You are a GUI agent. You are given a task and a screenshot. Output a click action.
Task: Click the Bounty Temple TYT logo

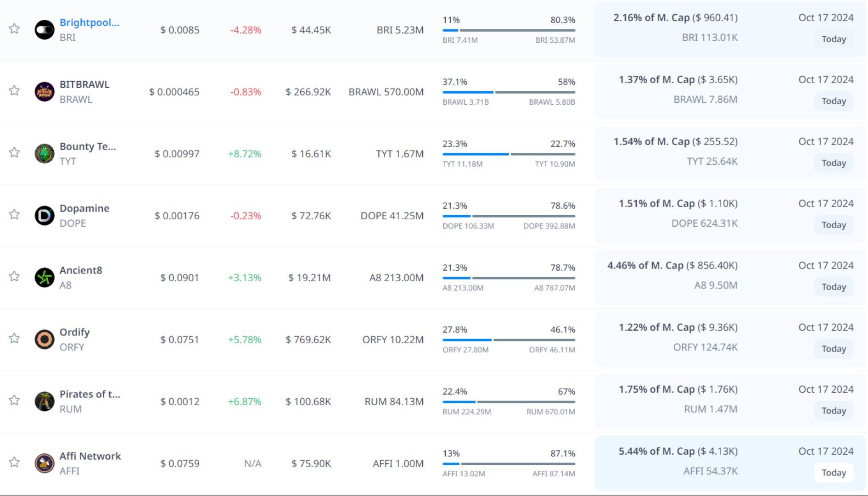[45, 154]
